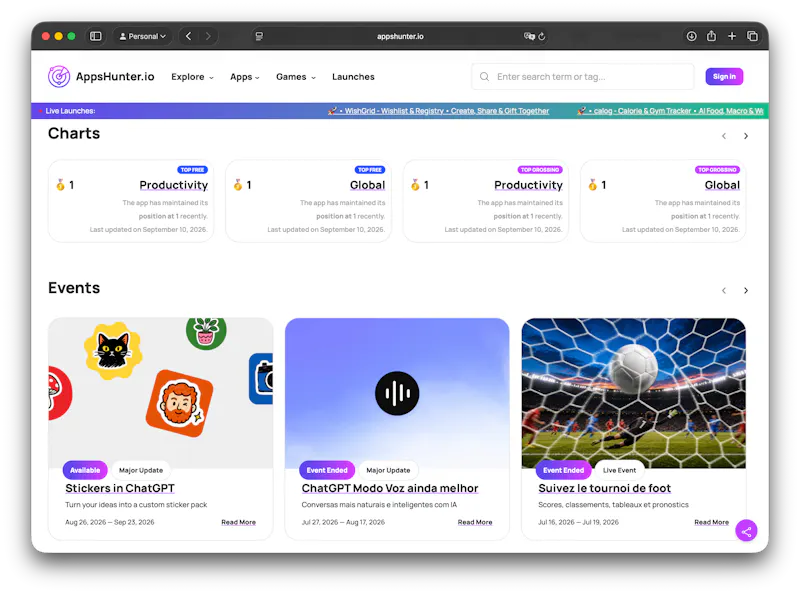The width and height of the screenshot is (800, 594).
Task: Click the audio waveform icon in ChatGPT Voz card
Action: click(397, 393)
